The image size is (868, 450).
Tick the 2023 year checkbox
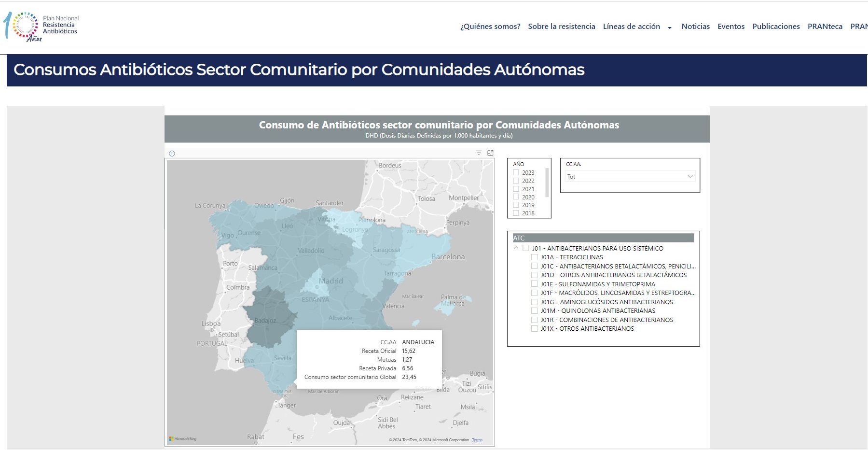[x=516, y=172]
